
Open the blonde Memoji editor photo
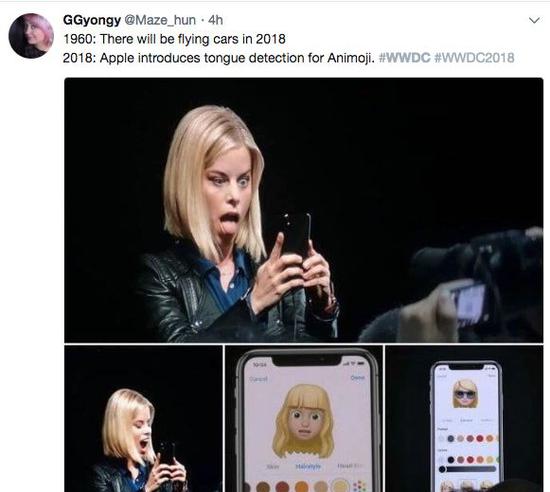coord(304,418)
